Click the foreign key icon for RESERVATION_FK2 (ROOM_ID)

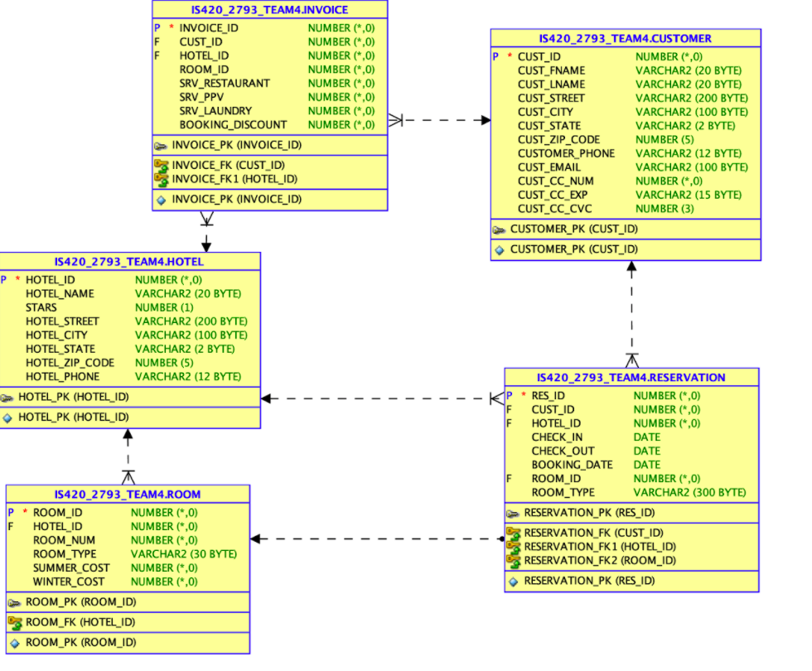tap(513, 562)
